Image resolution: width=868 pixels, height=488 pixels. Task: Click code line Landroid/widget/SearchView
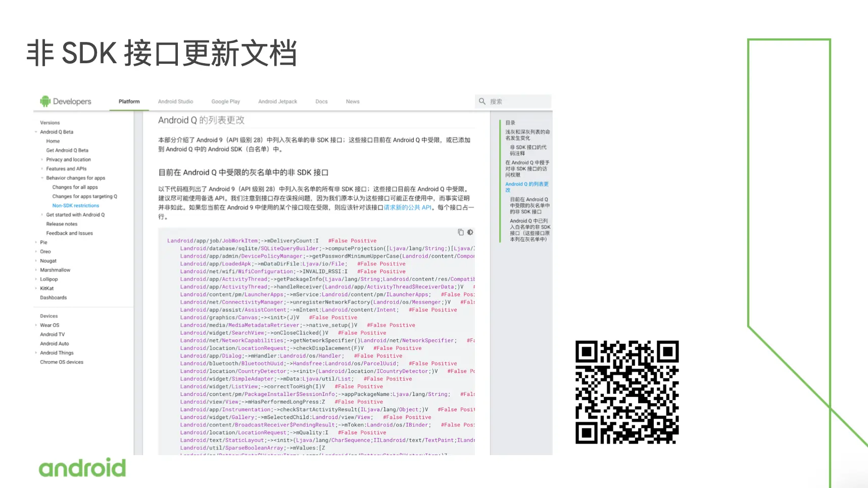[283, 333]
